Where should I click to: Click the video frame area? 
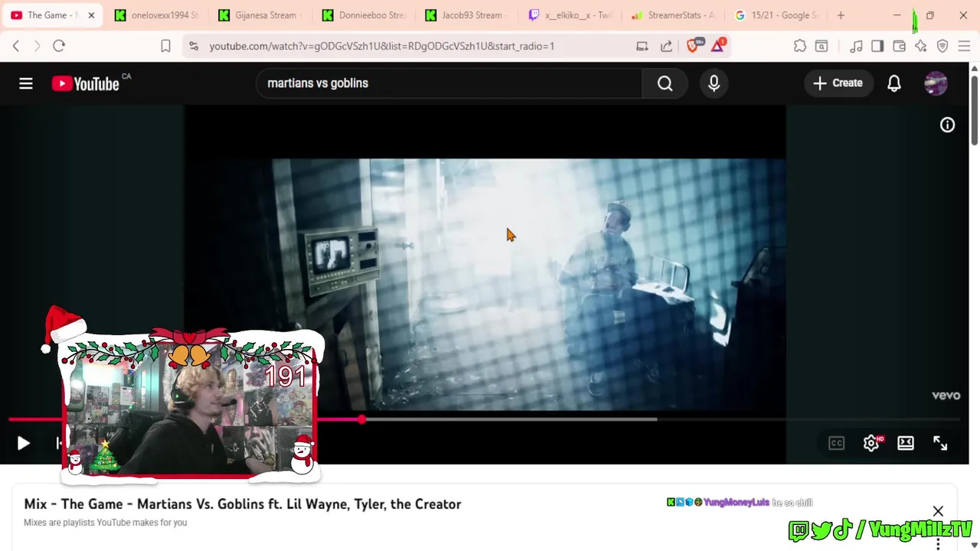pyautogui.click(x=485, y=284)
